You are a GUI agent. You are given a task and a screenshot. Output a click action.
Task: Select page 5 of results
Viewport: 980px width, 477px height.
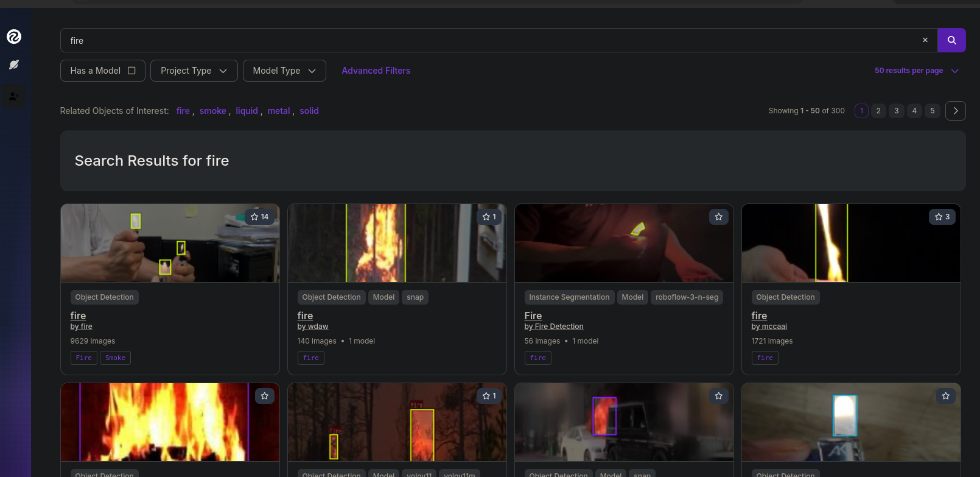coord(933,111)
